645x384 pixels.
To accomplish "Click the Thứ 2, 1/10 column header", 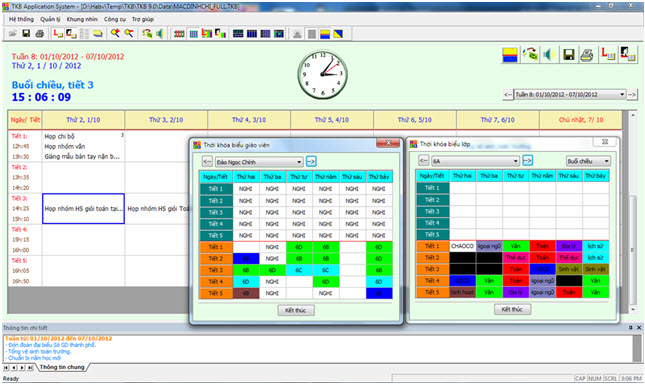I will [x=83, y=120].
